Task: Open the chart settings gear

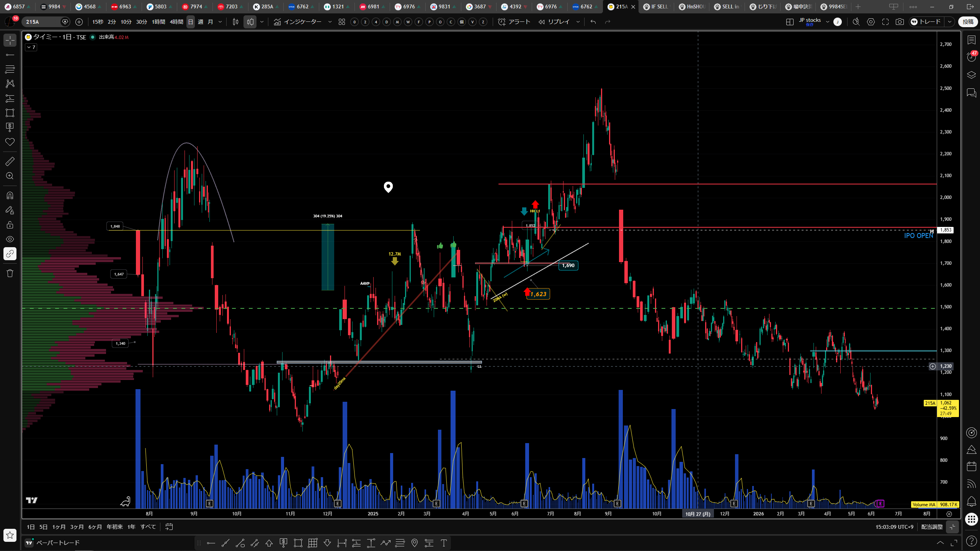Action: 871,22
